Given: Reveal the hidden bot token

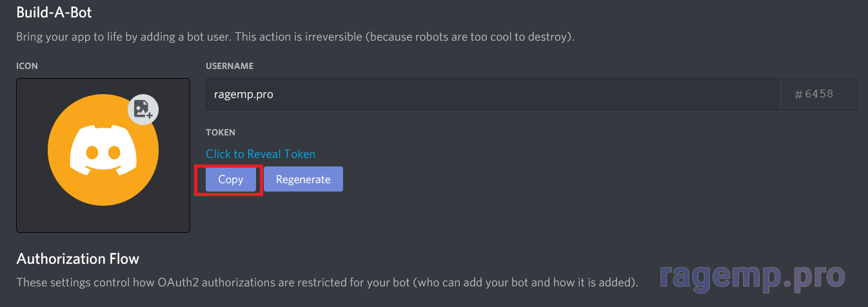Looking at the screenshot, I should pyautogui.click(x=261, y=154).
